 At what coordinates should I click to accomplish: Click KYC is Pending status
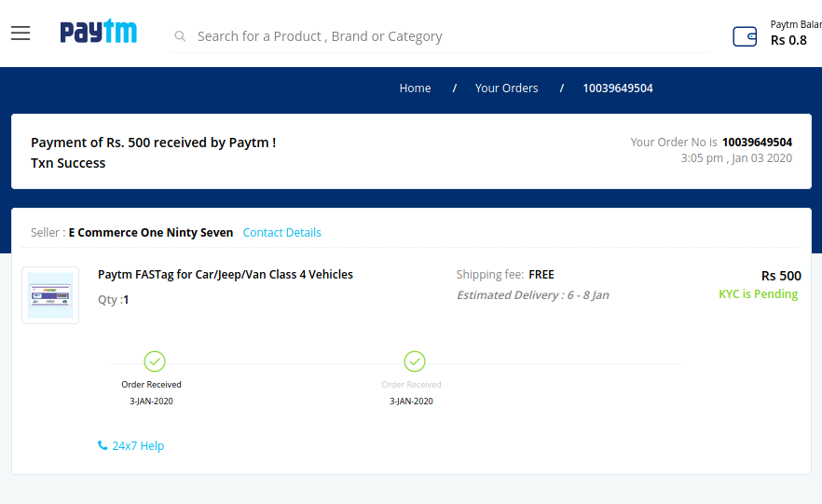point(759,293)
